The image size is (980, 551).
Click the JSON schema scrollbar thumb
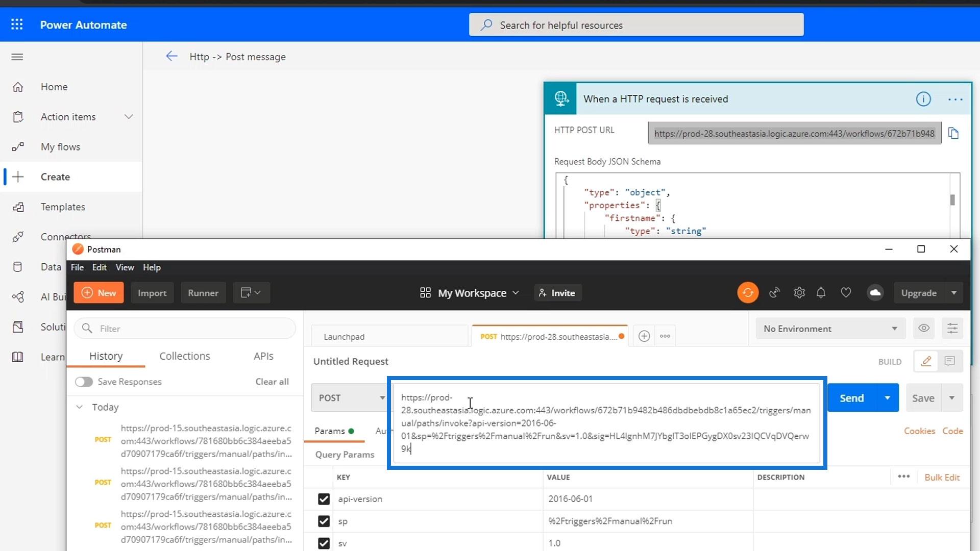point(952,200)
